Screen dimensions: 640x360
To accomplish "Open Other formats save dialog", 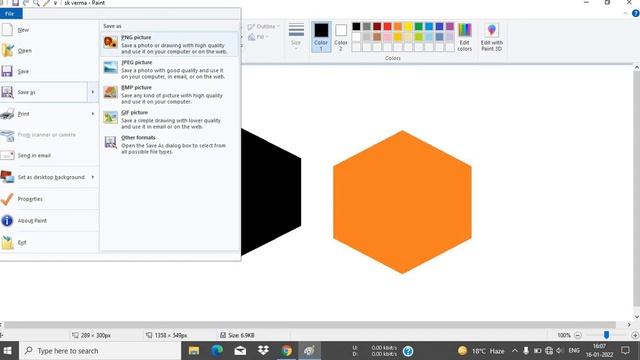I will point(169,144).
